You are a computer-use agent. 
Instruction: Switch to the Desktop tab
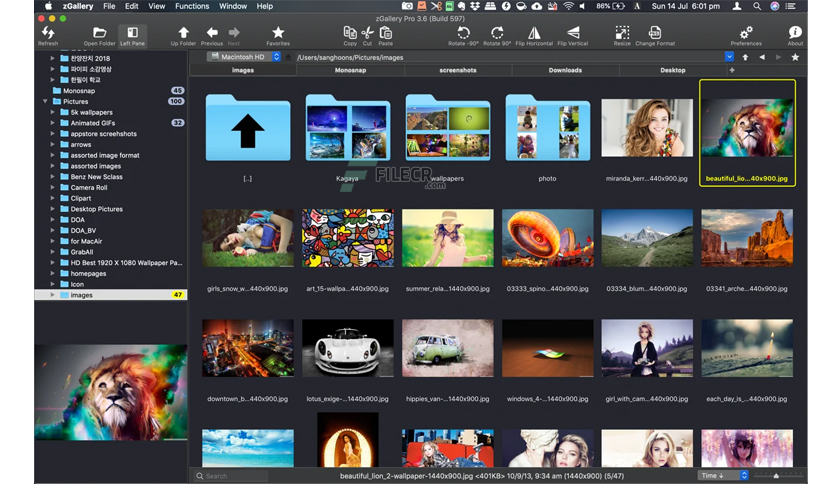coord(673,70)
